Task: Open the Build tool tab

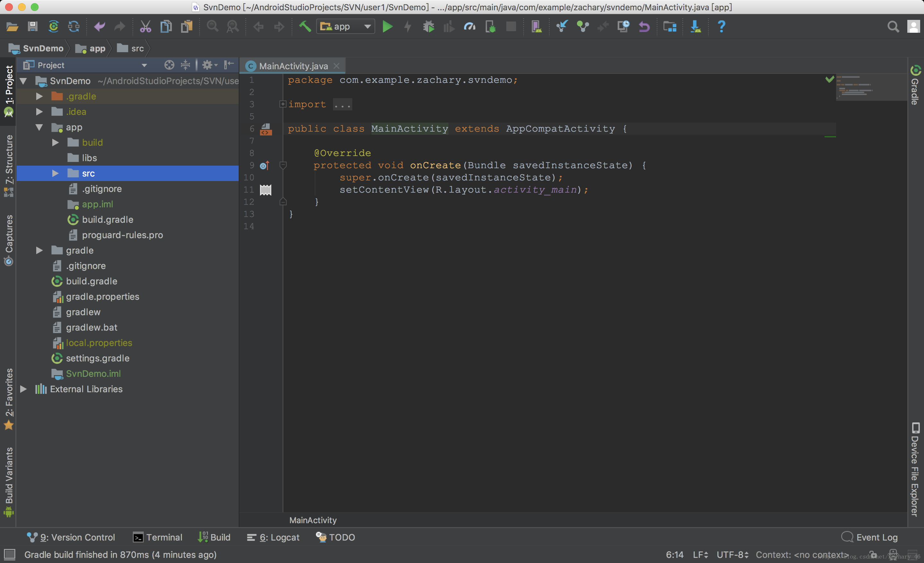Action: tap(214, 538)
